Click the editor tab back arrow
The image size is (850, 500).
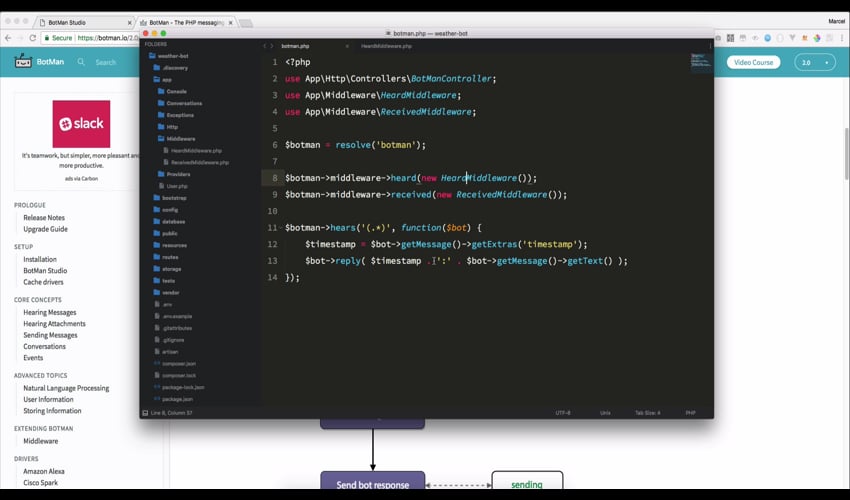click(x=265, y=46)
